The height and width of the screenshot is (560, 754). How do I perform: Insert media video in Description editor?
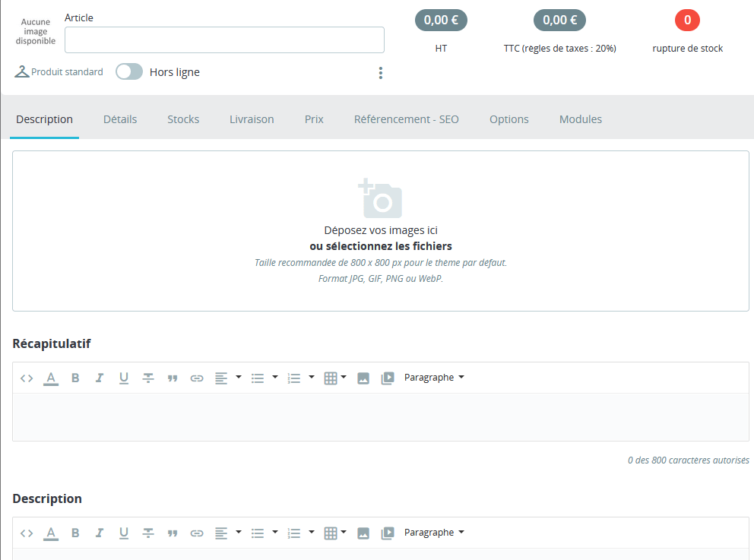(x=388, y=533)
